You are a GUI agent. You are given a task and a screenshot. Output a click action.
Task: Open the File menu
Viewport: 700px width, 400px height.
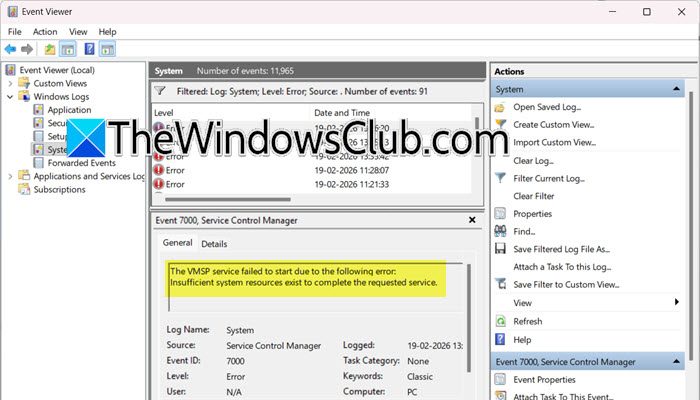point(14,32)
